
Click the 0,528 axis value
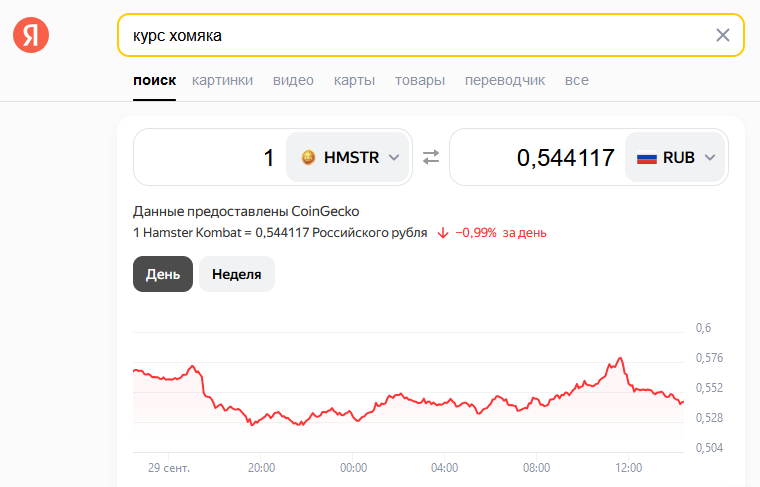coord(709,418)
